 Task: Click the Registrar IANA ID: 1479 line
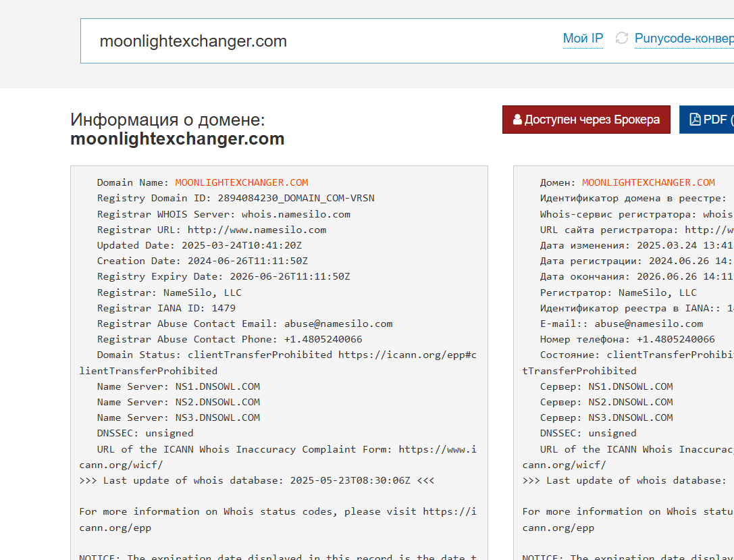pyautogui.click(x=166, y=308)
